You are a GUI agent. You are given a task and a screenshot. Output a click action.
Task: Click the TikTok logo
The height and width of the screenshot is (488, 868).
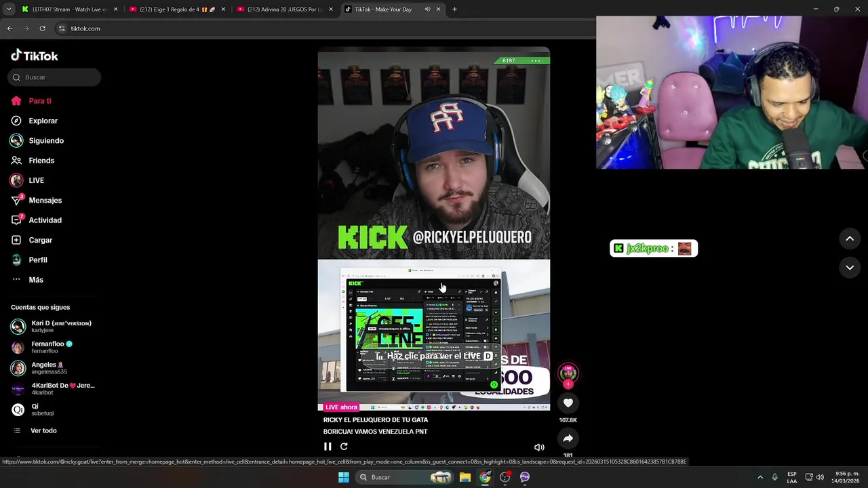35,56
